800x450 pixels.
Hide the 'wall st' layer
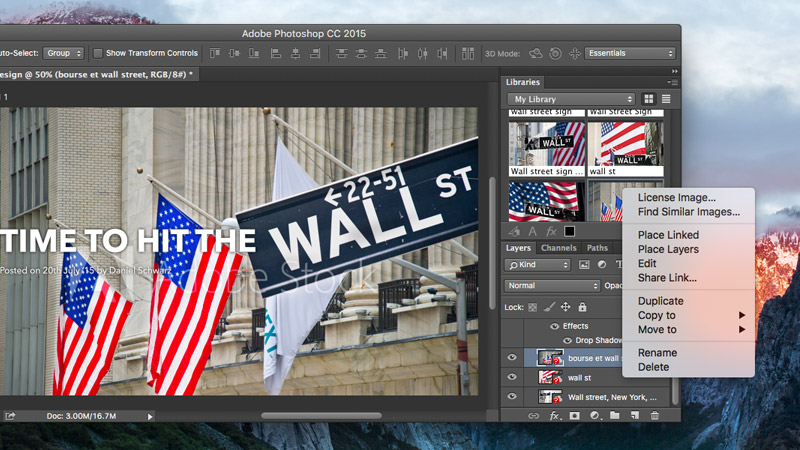pos(512,377)
